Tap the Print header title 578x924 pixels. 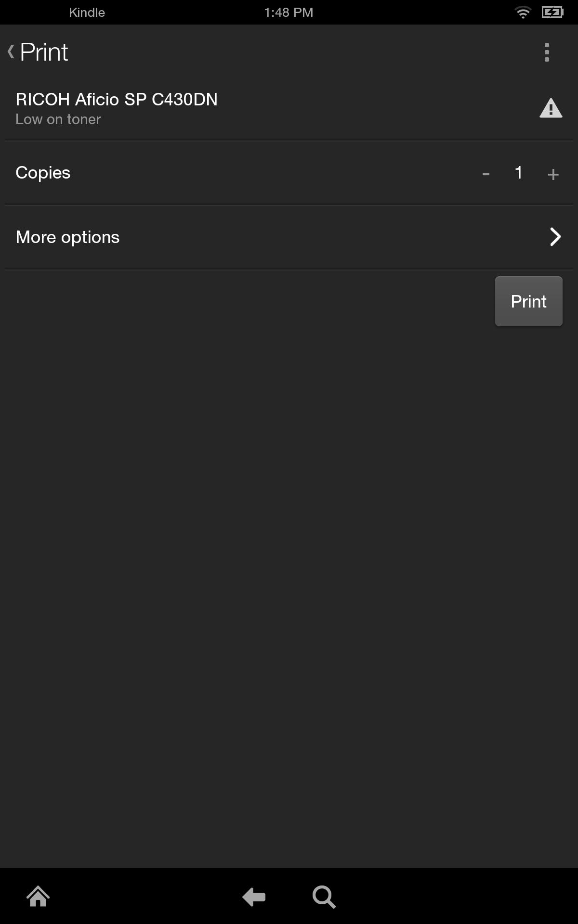pos(44,52)
